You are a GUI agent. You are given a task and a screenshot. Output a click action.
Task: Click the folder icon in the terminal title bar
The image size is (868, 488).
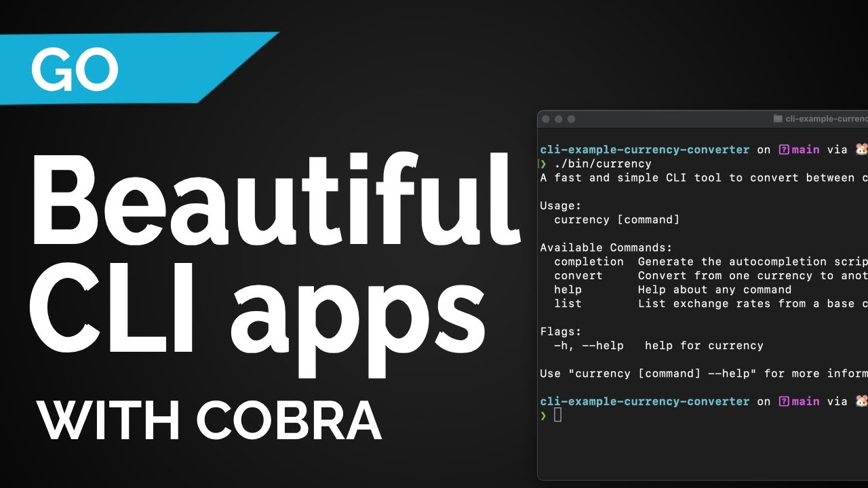(x=778, y=119)
